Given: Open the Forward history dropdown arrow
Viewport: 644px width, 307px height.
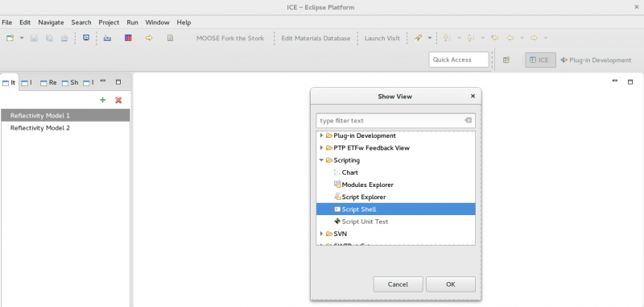Looking at the screenshot, I should (x=546, y=38).
